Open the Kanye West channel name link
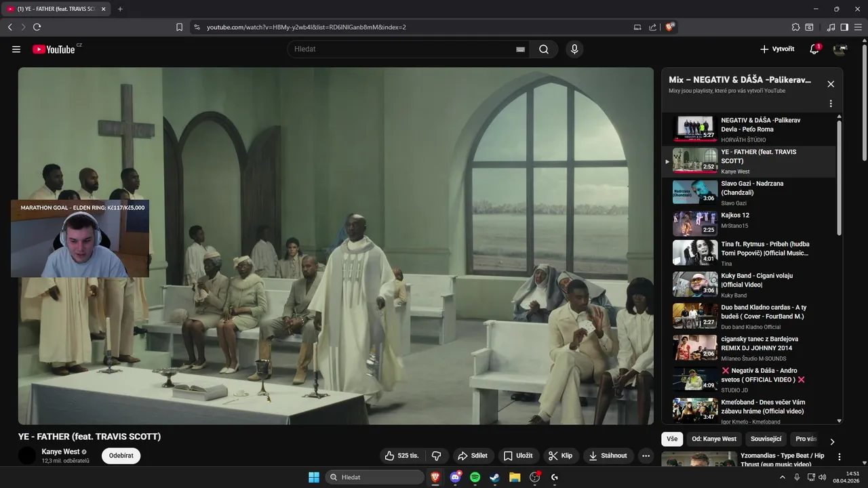The image size is (868, 488). [x=60, y=451]
